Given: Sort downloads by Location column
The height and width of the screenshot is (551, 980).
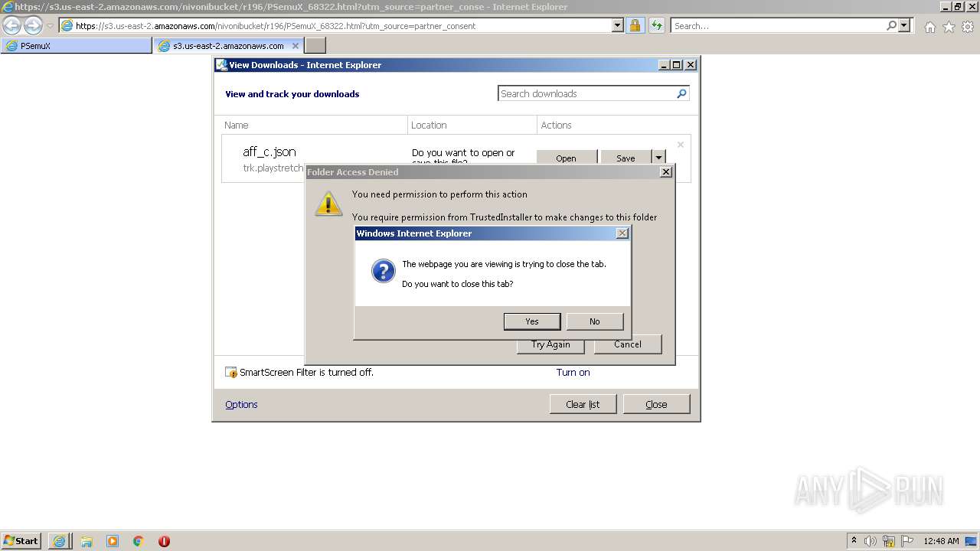Looking at the screenshot, I should click(x=472, y=125).
